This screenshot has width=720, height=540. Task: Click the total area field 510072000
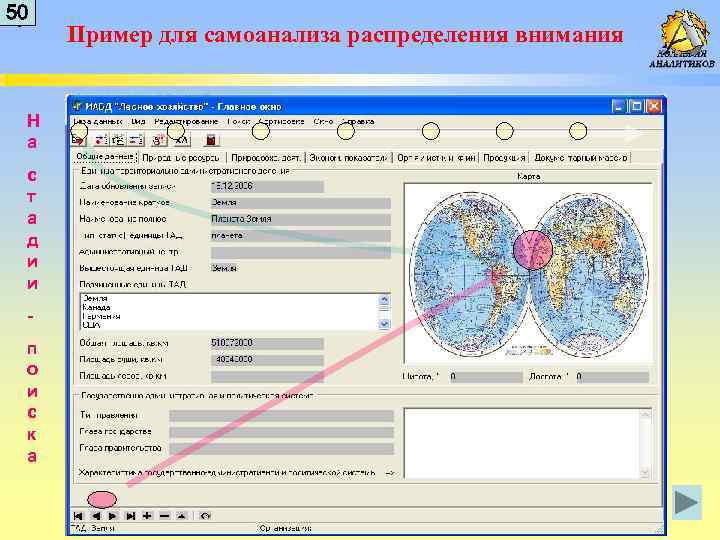267,343
